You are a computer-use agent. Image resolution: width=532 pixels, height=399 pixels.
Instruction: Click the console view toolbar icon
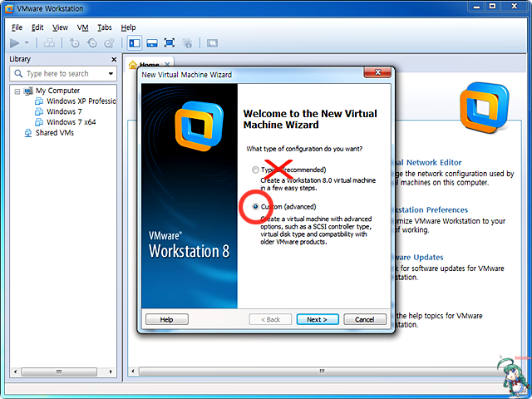tap(213, 43)
